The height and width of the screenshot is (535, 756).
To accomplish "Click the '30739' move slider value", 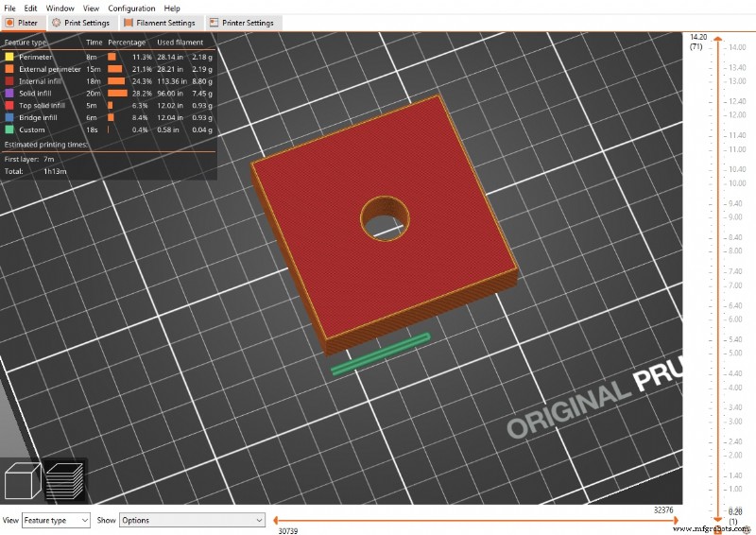I will click(288, 530).
